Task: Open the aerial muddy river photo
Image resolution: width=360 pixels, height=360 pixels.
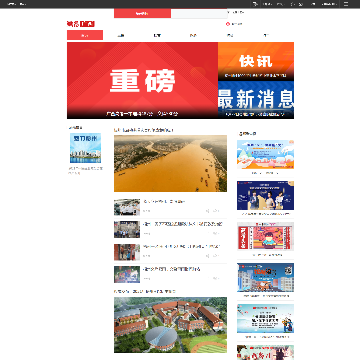Action: click(x=170, y=163)
